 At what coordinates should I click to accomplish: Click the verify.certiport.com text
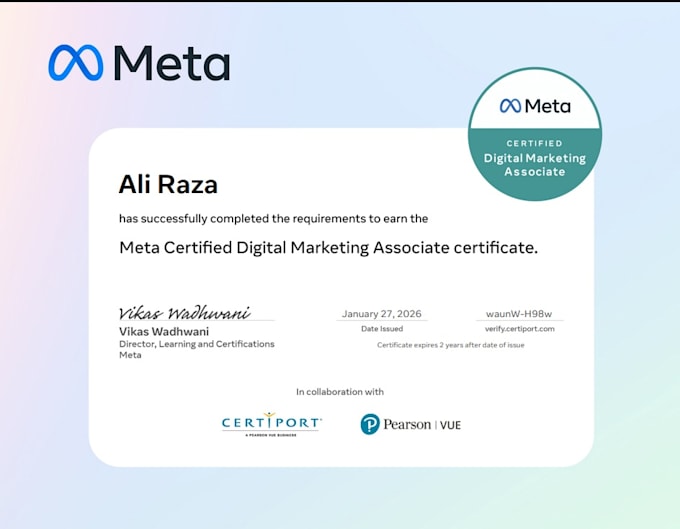[x=520, y=329]
